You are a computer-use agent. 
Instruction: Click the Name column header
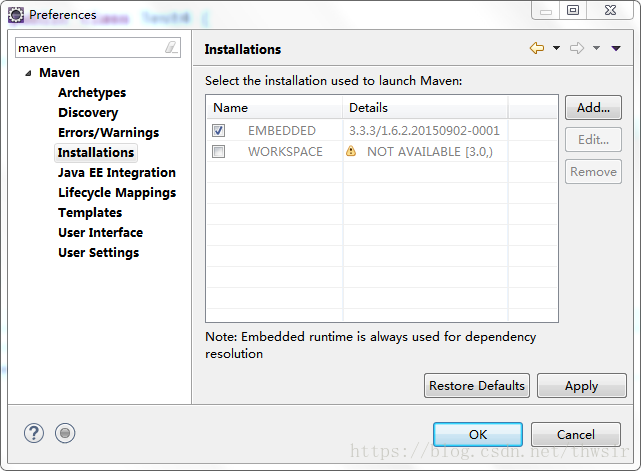tap(274, 108)
